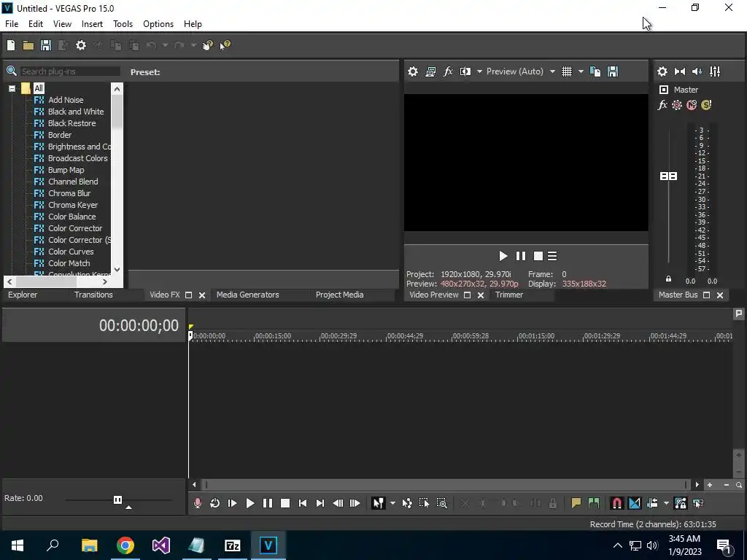
Task: Copy snapshot to clipboard icon
Action: click(x=595, y=71)
